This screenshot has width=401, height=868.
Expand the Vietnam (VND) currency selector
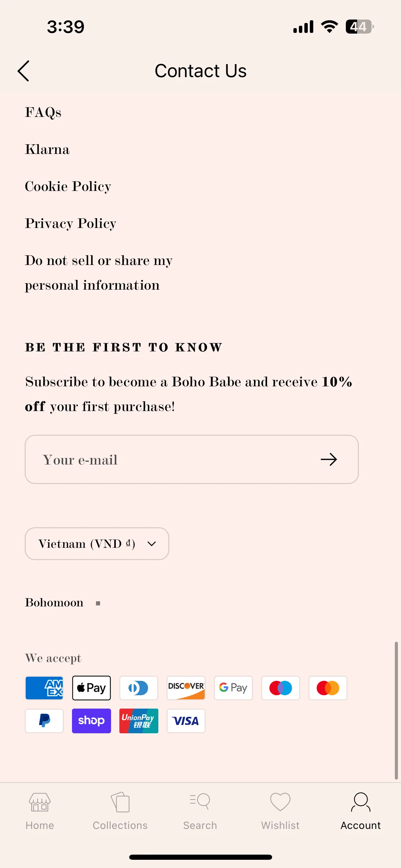point(97,544)
